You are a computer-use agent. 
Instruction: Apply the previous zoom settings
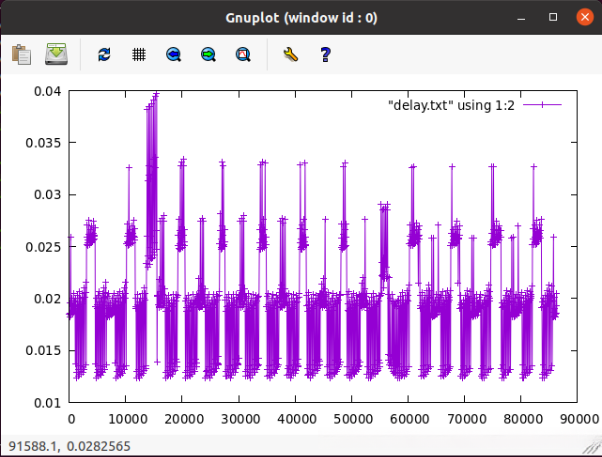point(174,55)
